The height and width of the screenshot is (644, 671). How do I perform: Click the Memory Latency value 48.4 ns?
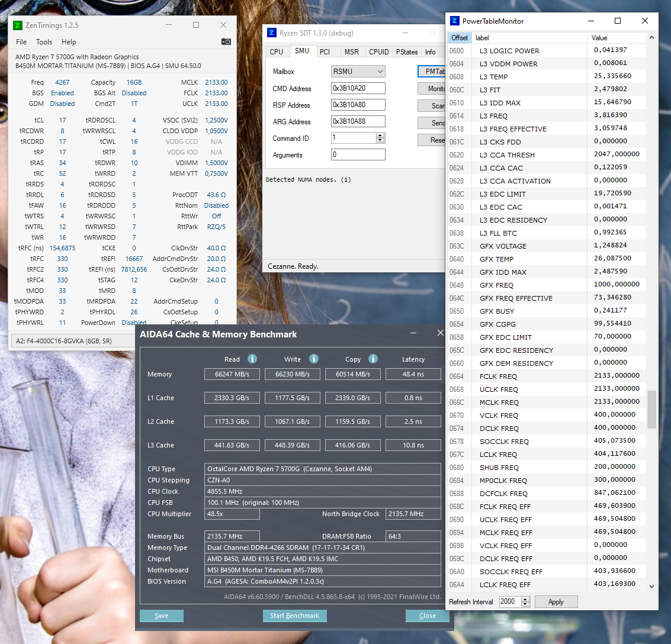413,374
